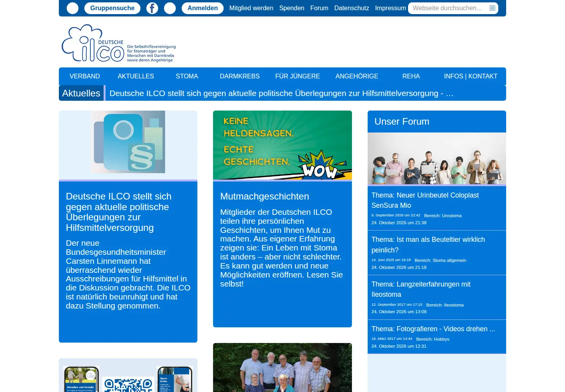The height and width of the screenshot is (392, 565).
Task: Click the QR code app promo image
Action: [x=128, y=375]
